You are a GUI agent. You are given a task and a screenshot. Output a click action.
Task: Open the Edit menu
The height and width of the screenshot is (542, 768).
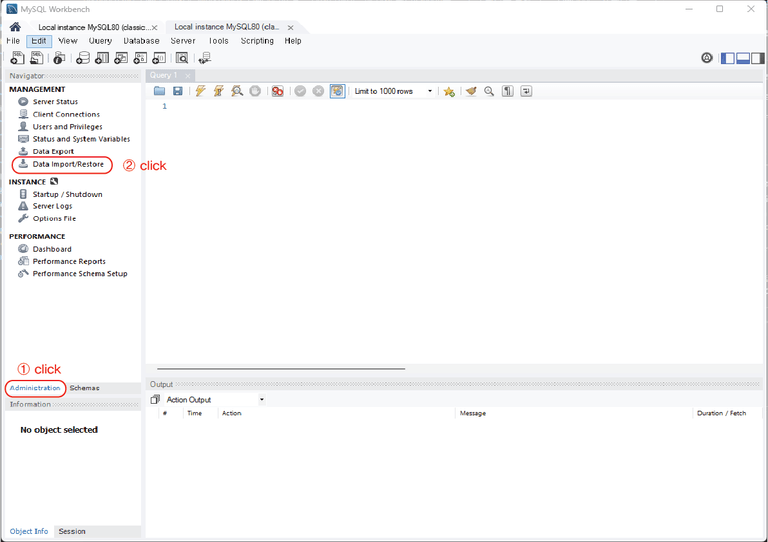39,41
